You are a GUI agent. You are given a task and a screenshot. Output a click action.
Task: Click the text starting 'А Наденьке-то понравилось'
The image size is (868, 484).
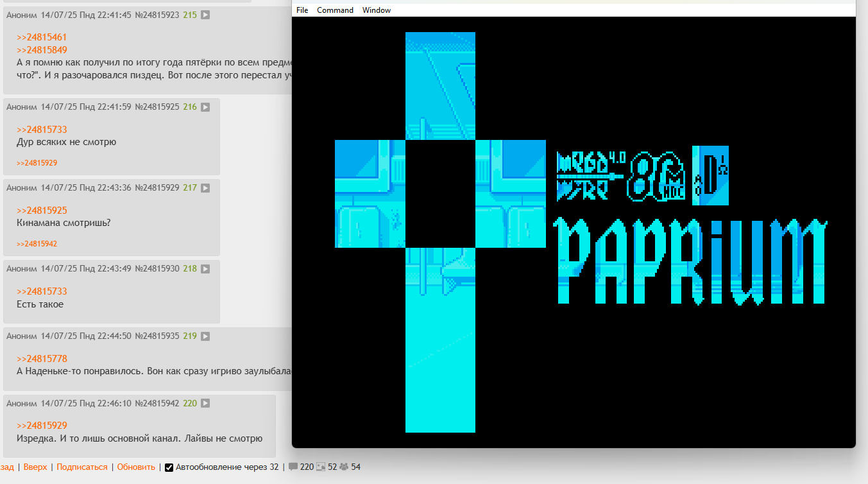pyautogui.click(x=154, y=372)
